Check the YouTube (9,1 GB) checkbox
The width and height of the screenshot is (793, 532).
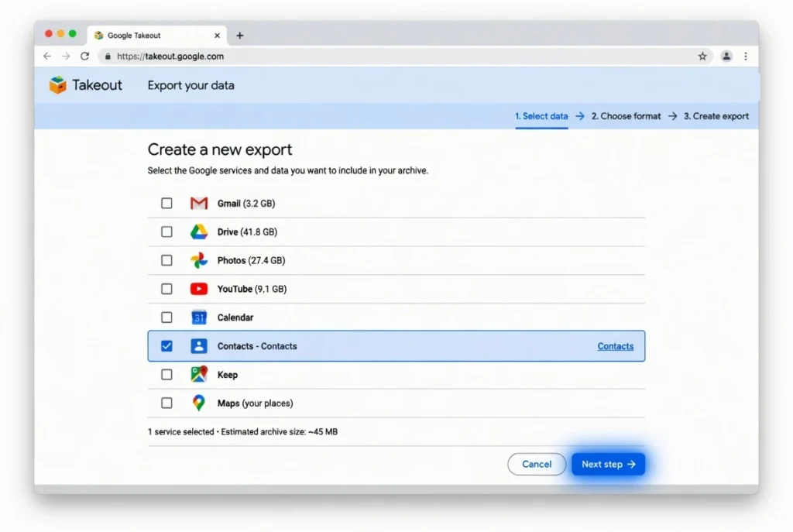pyautogui.click(x=166, y=289)
